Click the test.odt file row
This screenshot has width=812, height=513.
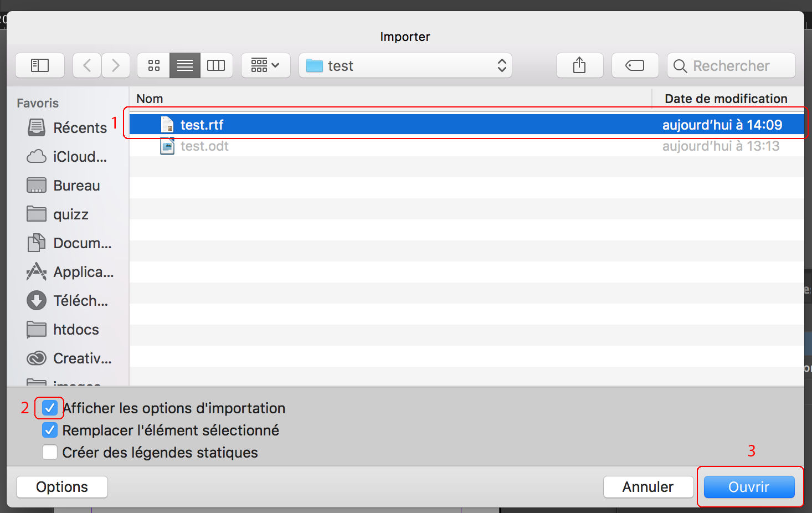(466, 146)
